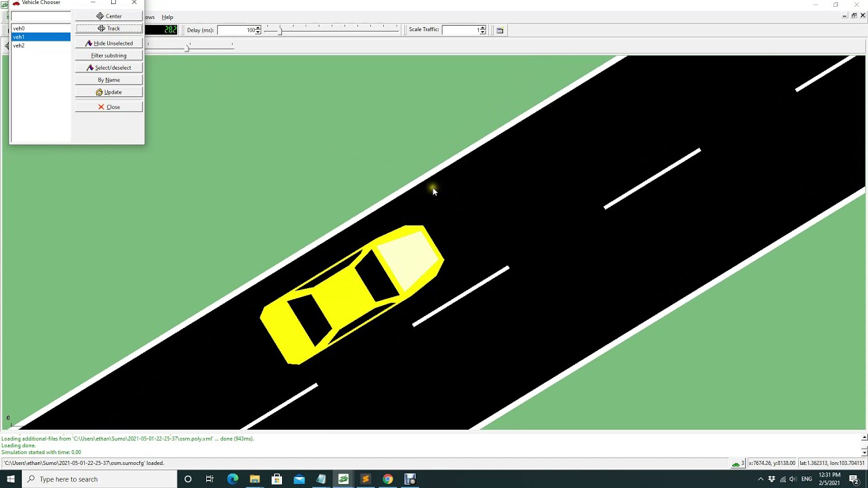The image size is (868, 488).
Task: Click the Close button with red X
Action: (108, 107)
